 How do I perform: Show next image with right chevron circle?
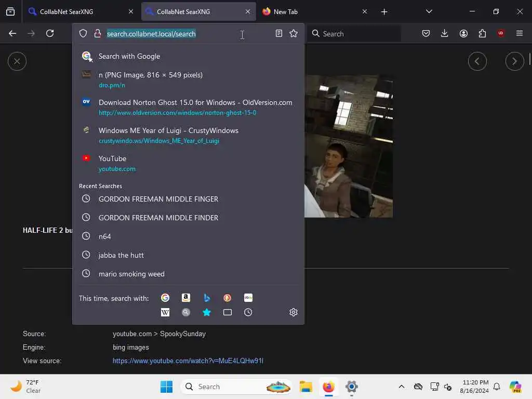point(515,61)
